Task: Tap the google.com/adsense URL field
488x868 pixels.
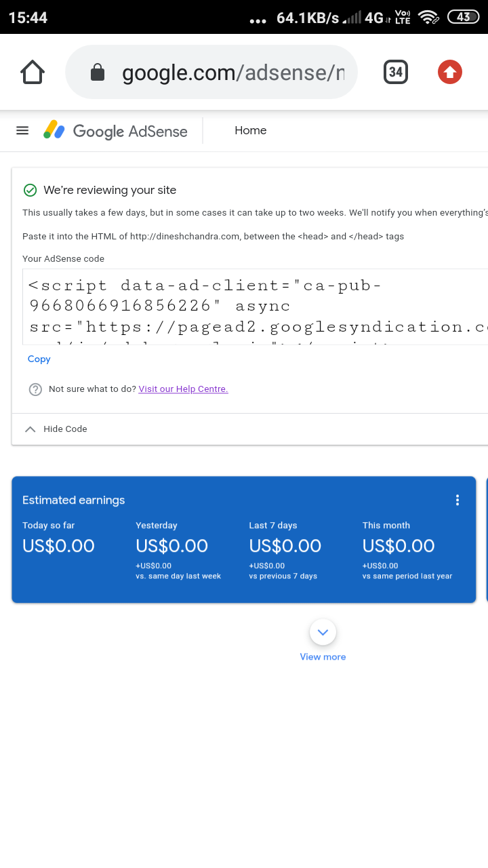Action: click(211, 72)
